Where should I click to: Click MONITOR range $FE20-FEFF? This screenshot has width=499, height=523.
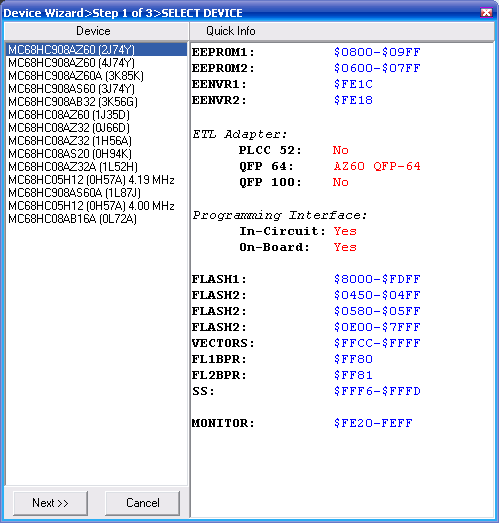point(373,423)
